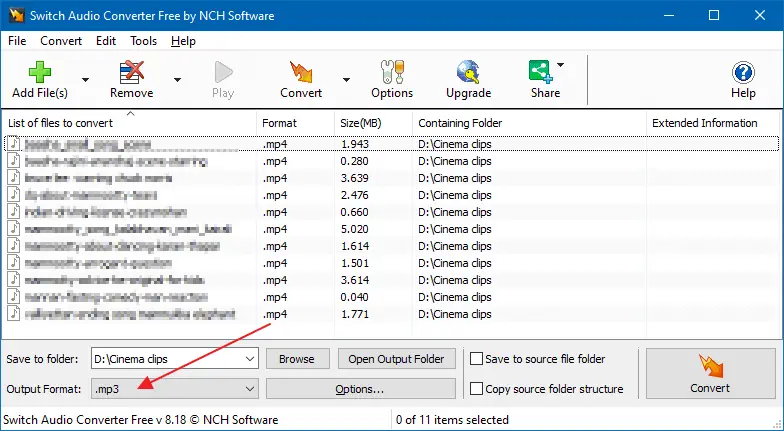
Task: Enable Save to source file folder checkbox
Action: pos(476,359)
